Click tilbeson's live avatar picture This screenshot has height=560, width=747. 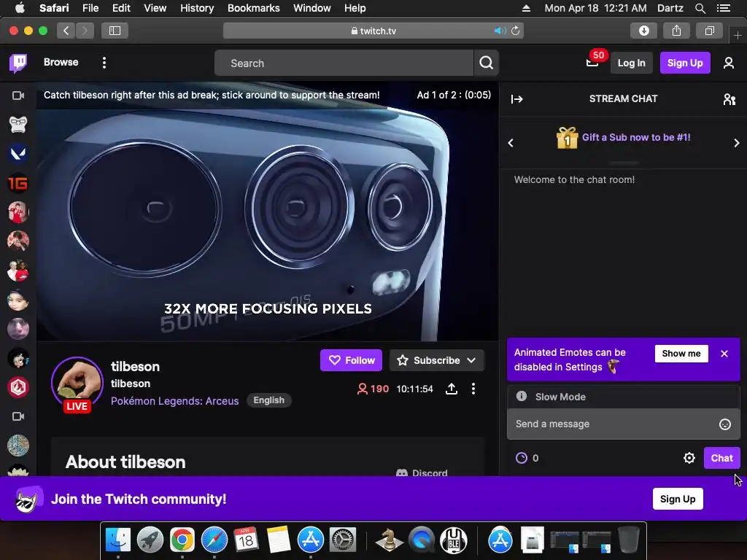(77, 382)
